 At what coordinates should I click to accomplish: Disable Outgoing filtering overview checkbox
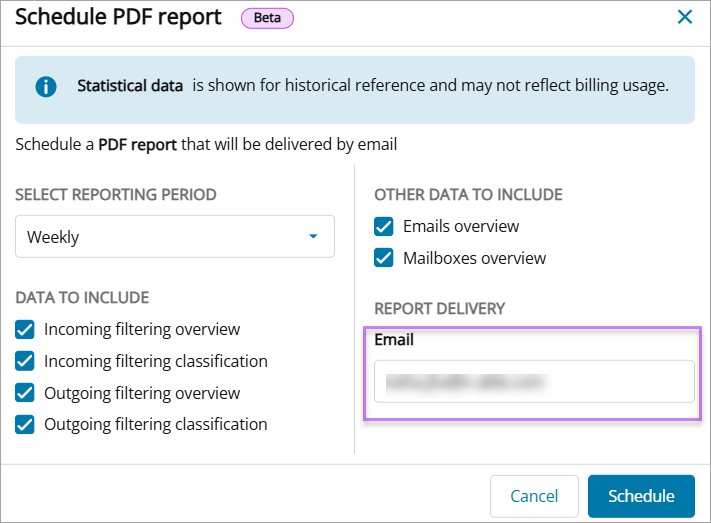coord(26,393)
